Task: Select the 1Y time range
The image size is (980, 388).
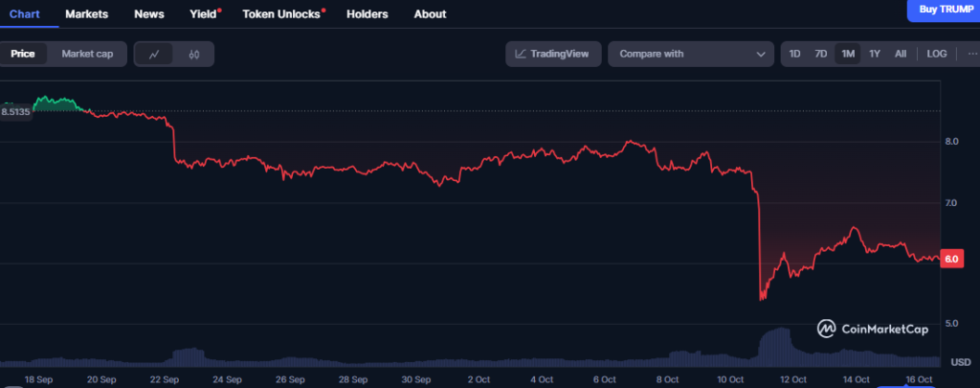Action: (x=875, y=54)
